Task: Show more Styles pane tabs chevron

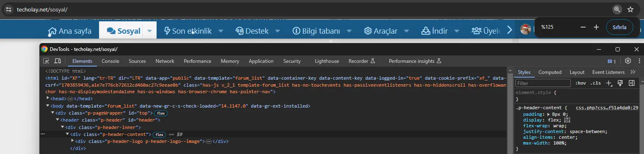Action: click(x=633, y=72)
